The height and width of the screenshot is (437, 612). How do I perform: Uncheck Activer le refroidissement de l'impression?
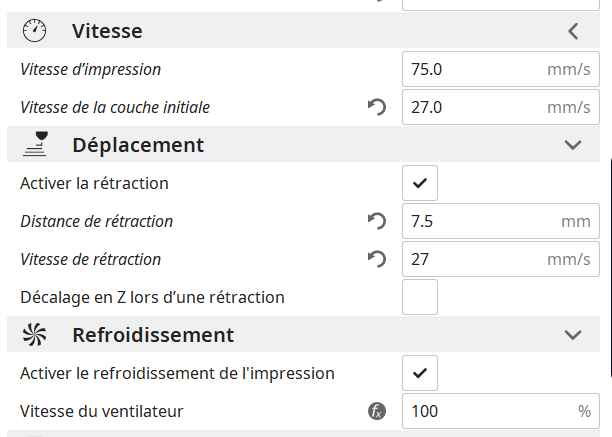420,373
